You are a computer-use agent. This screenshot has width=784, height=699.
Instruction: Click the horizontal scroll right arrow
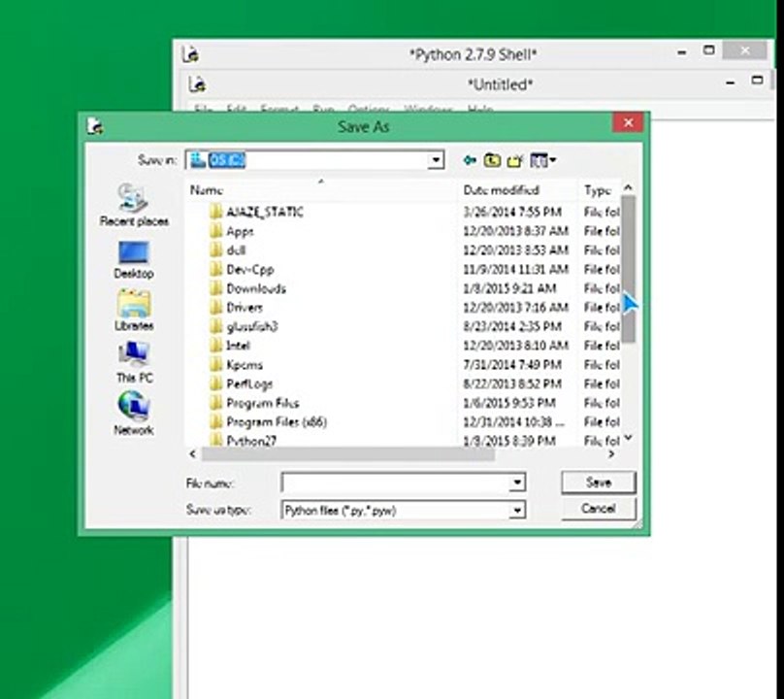point(611,454)
